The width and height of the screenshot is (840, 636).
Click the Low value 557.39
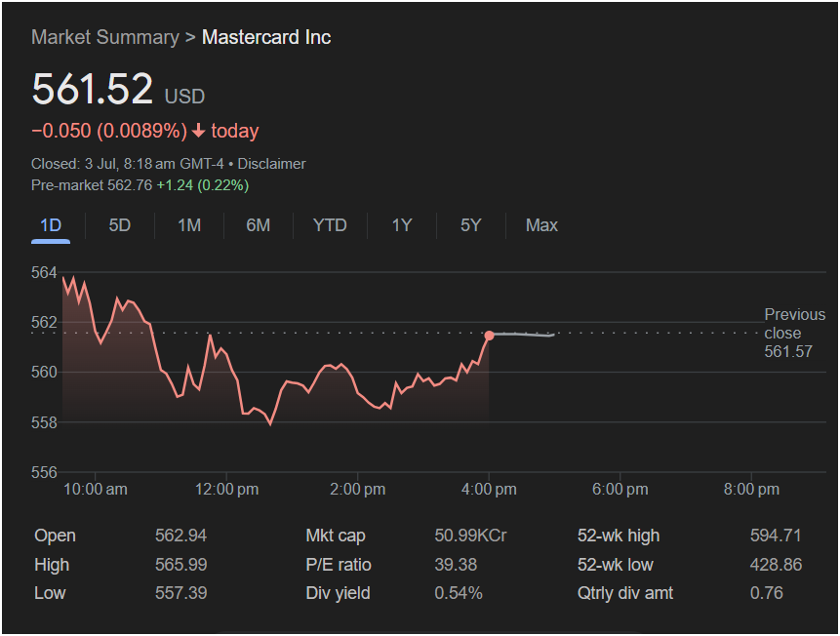pyautogui.click(x=181, y=593)
